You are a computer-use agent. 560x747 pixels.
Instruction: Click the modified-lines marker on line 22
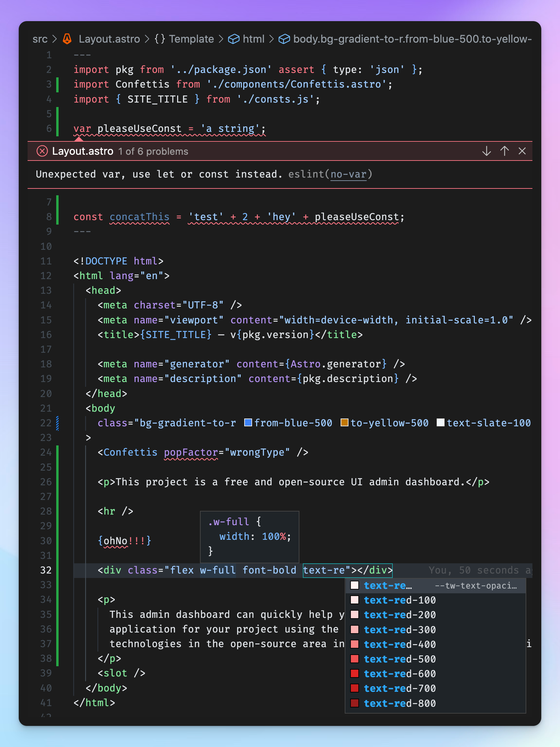coord(57,423)
